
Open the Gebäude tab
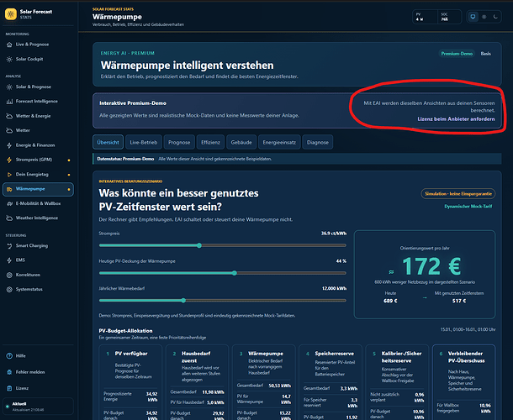click(x=241, y=142)
